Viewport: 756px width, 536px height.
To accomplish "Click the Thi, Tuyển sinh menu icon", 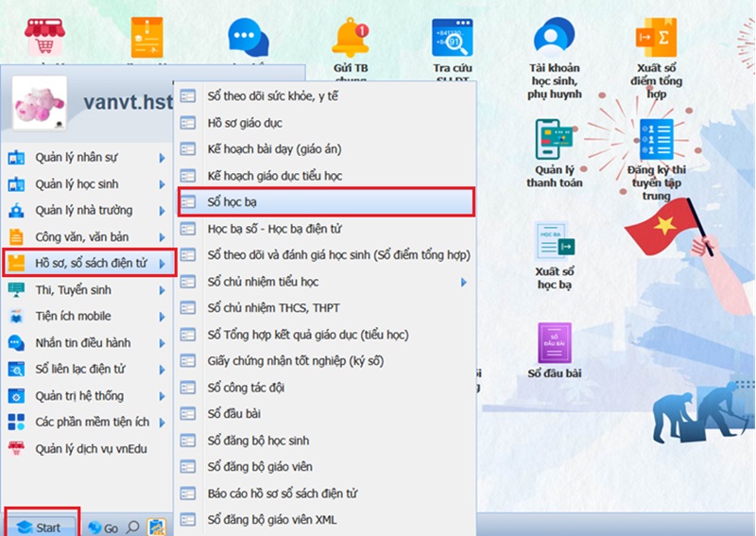I will tap(16, 289).
